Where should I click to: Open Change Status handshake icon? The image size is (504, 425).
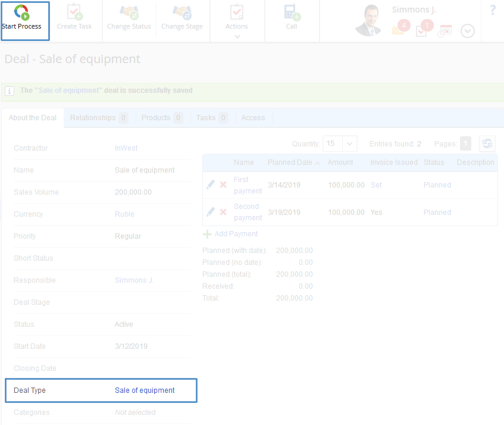tap(129, 12)
